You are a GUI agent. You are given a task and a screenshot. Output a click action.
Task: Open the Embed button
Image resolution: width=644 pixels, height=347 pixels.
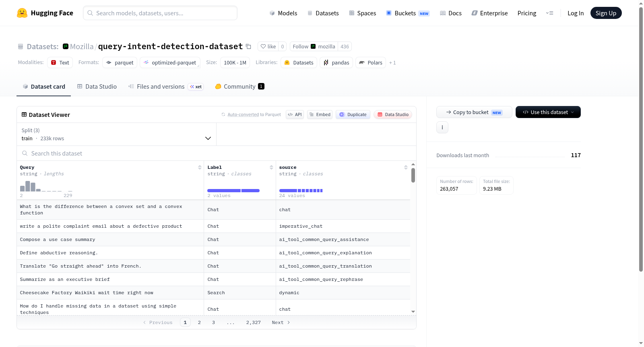pyautogui.click(x=320, y=114)
